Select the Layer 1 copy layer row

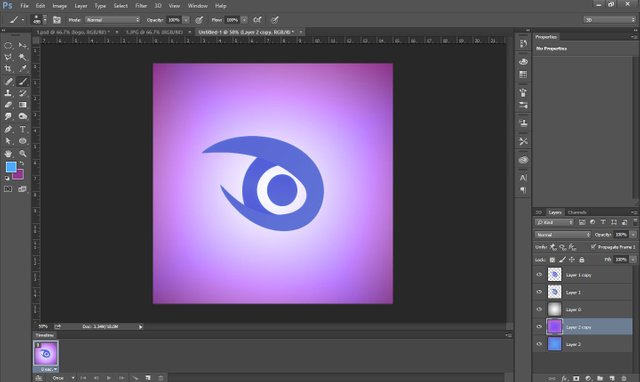(x=582, y=275)
